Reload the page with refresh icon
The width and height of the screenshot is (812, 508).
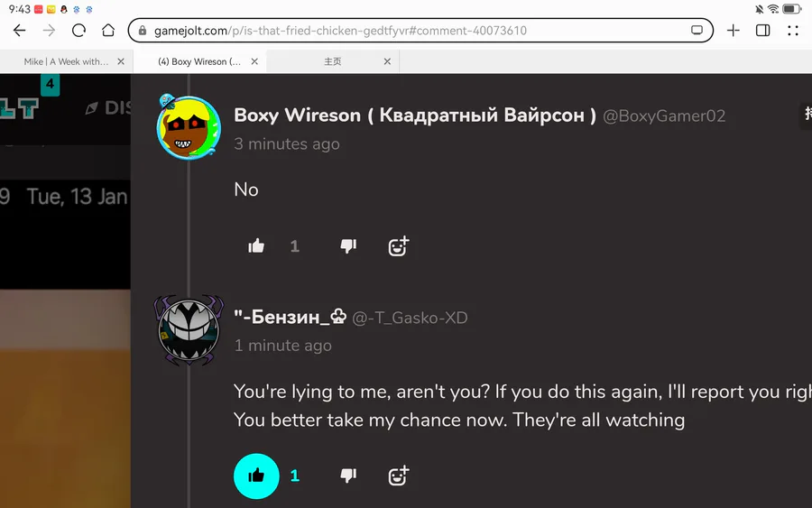(78, 31)
